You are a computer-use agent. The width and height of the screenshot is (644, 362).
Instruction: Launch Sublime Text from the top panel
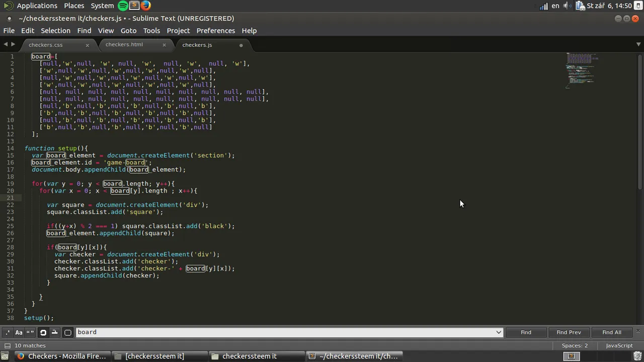click(134, 6)
